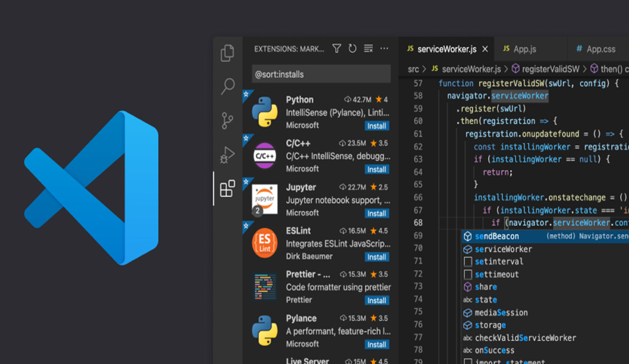The height and width of the screenshot is (364, 629).
Task: Refresh the extensions list
Action: coord(352,49)
